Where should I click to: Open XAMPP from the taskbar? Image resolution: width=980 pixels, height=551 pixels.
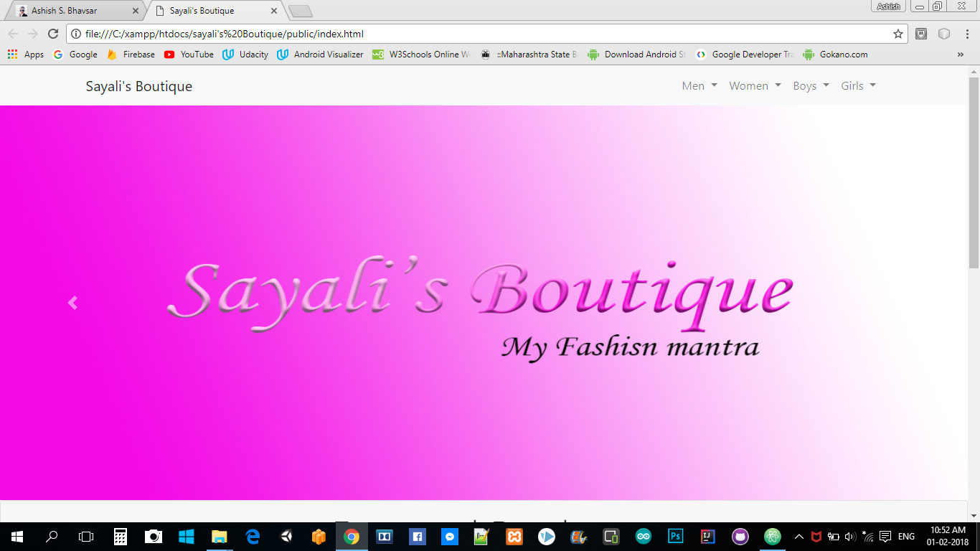click(x=514, y=536)
